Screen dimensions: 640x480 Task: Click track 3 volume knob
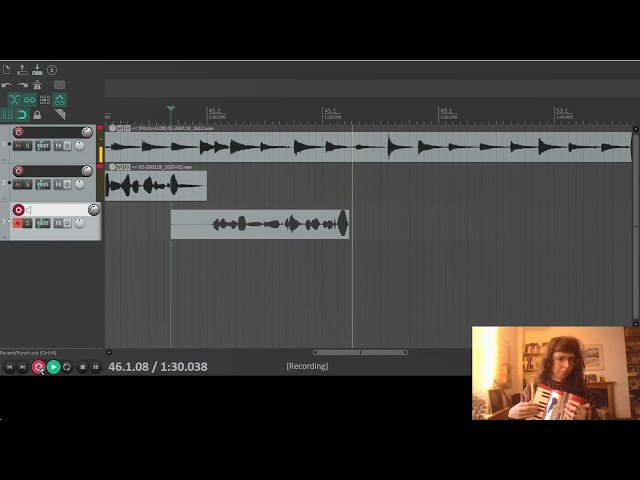point(94,210)
